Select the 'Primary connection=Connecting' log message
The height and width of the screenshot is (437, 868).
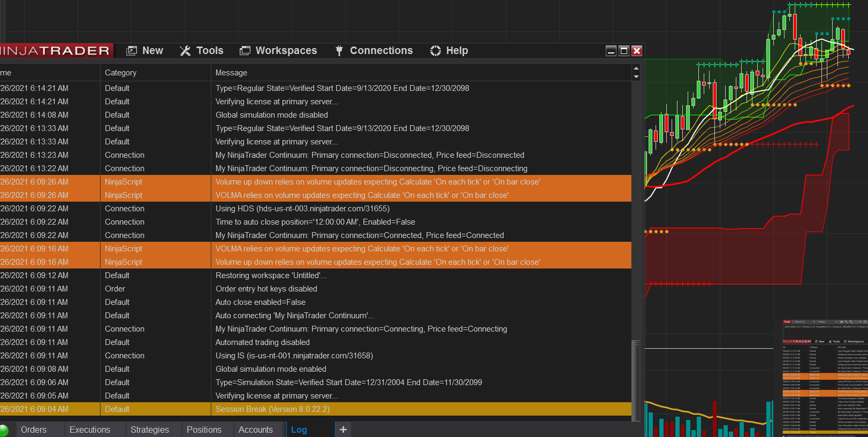361,329
